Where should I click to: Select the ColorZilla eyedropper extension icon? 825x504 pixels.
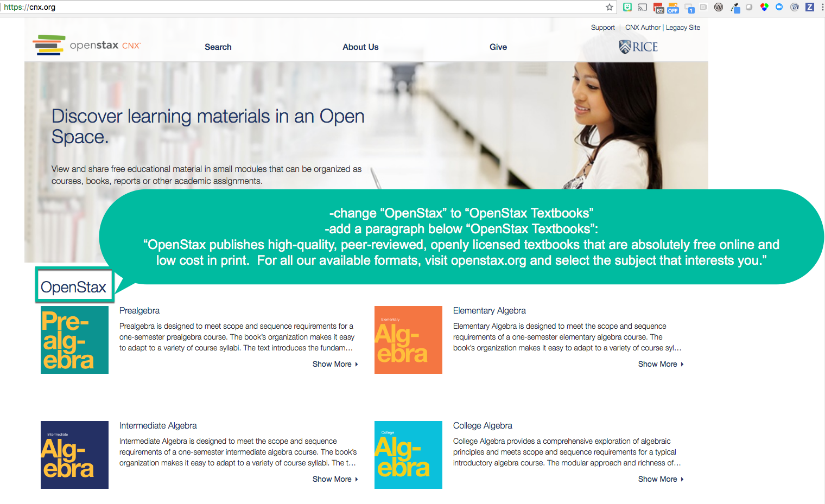coord(735,7)
